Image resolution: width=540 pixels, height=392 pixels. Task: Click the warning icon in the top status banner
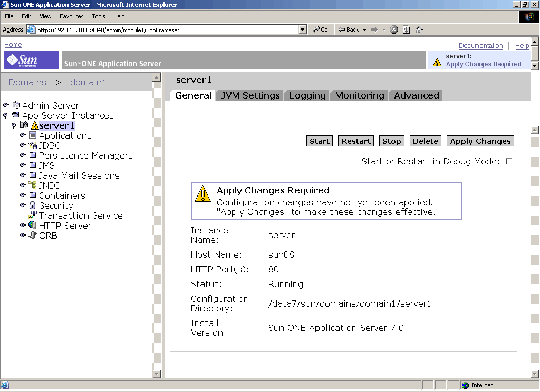click(437, 62)
